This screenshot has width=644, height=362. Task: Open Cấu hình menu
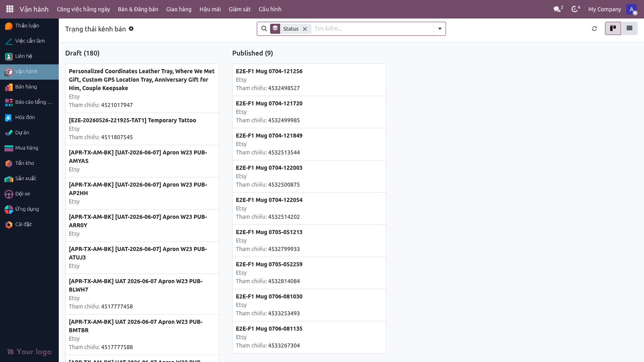click(x=270, y=9)
